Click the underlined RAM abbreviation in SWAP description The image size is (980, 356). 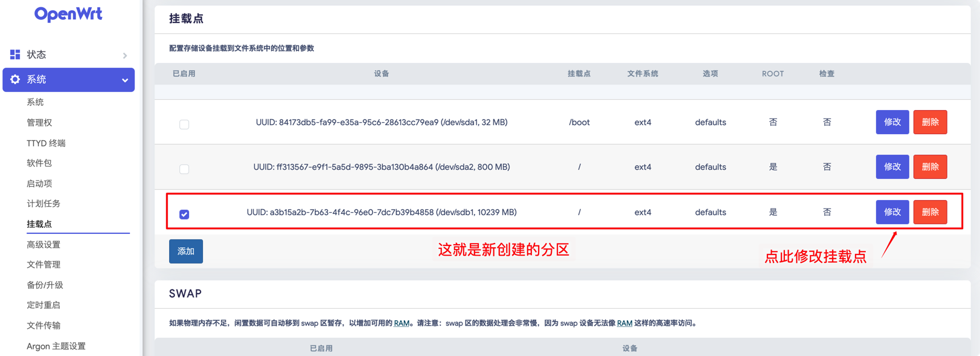click(x=402, y=323)
